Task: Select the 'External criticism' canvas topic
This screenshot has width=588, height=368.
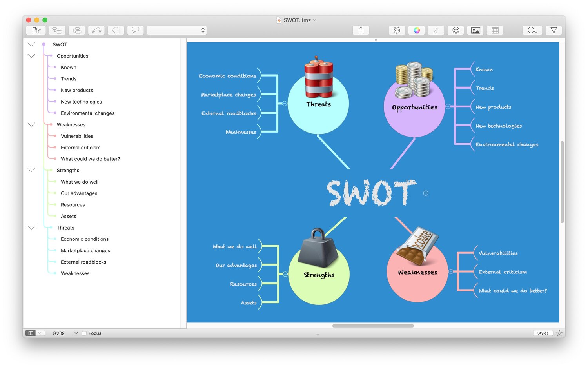Action: point(503,272)
